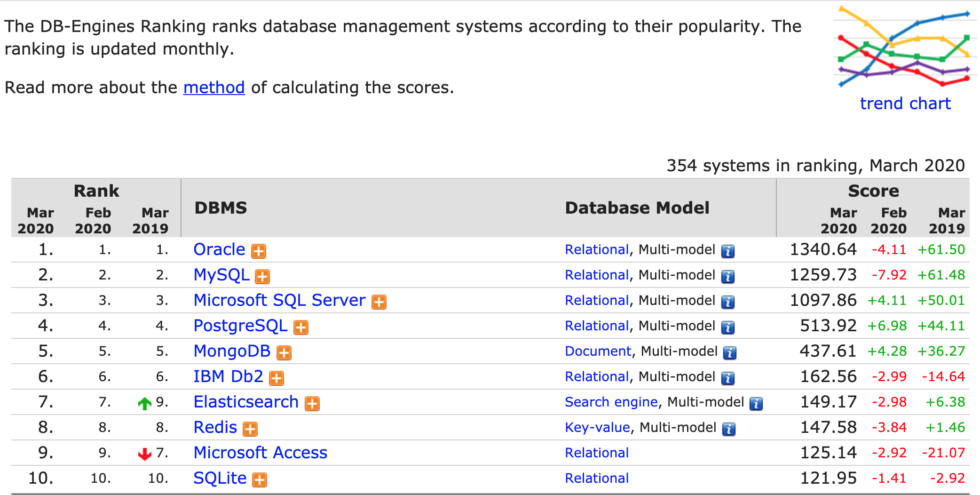Click Microsoft Access score value 125.14

point(828,453)
